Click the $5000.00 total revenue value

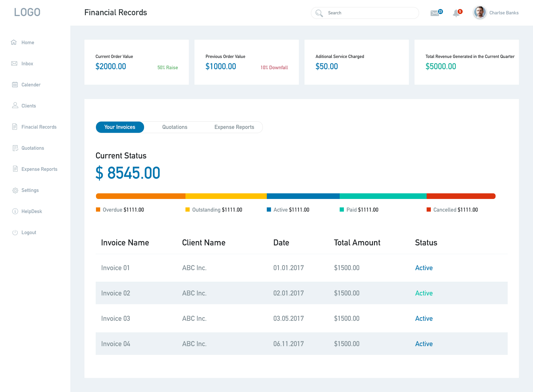[441, 66]
